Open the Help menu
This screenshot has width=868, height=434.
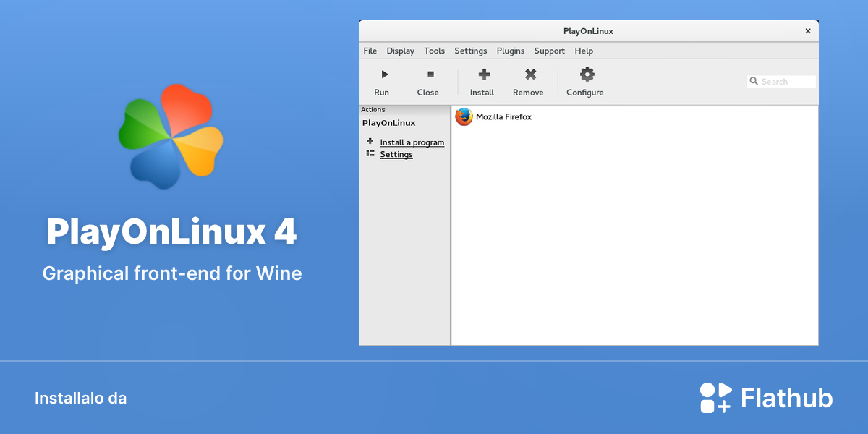click(584, 51)
